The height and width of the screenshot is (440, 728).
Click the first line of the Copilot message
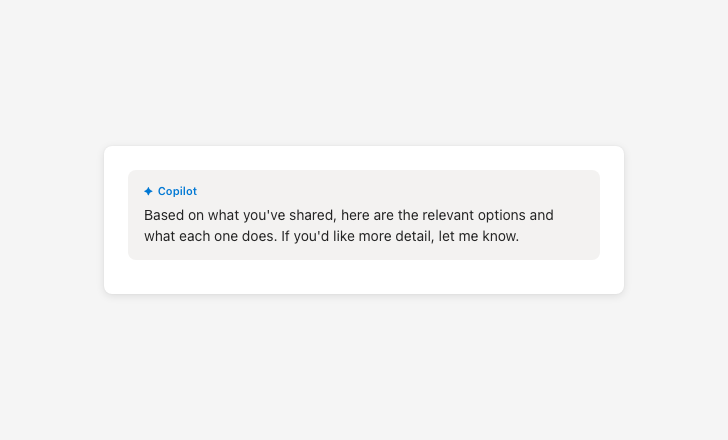click(x=348, y=215)
